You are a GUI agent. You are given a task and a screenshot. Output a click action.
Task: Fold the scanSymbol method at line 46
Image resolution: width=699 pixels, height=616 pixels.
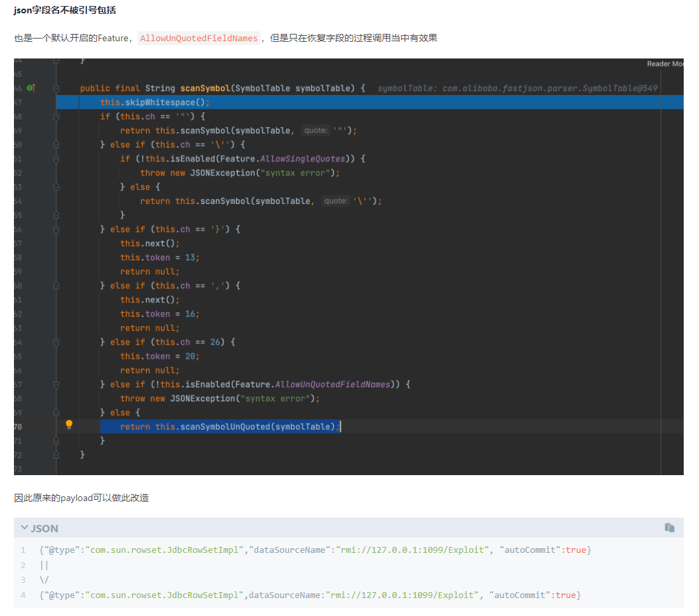[x=56, y=88]
